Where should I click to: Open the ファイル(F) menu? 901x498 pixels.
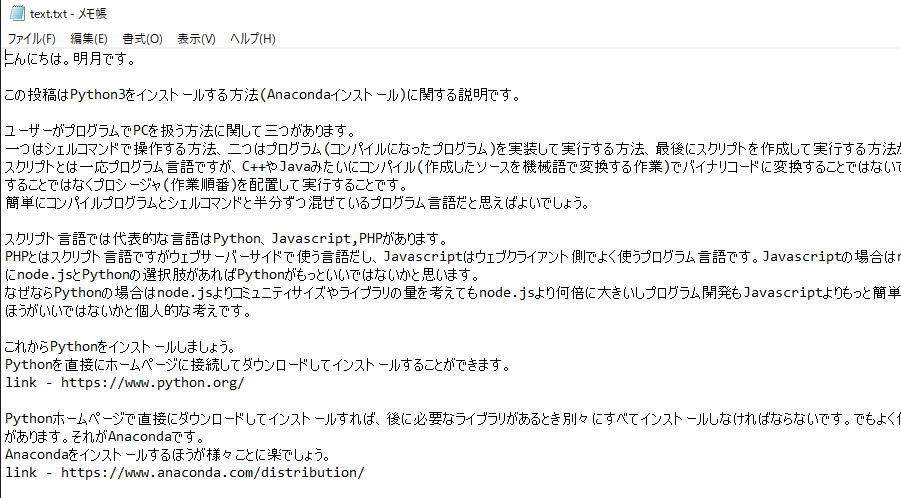point(32,38)
